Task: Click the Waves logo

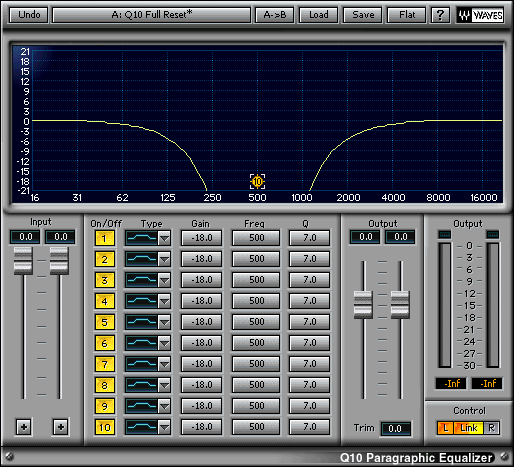Action: 480,15
